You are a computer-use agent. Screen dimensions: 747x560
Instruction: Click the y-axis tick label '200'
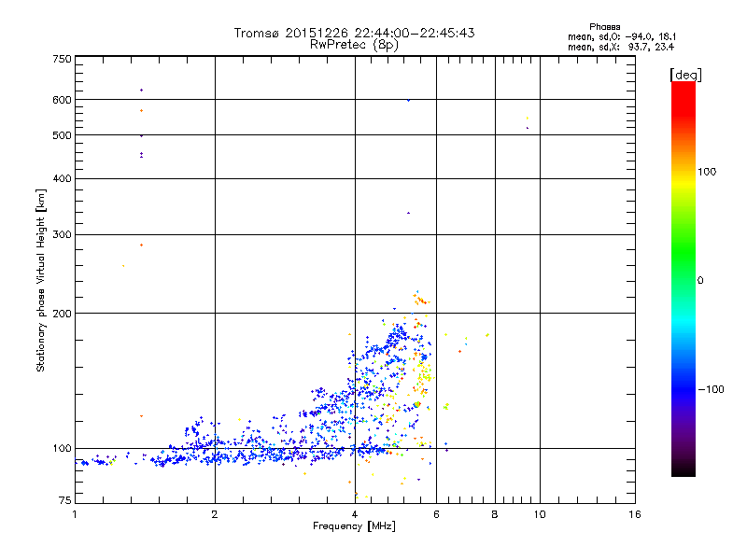click(x=62, y=314)
